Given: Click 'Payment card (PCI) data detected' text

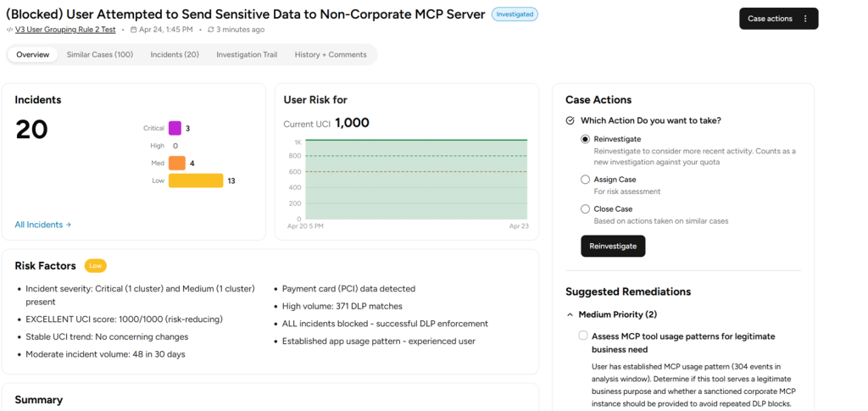Looking at the screenshot, I should pyautogui.click(x=348, y=289).
